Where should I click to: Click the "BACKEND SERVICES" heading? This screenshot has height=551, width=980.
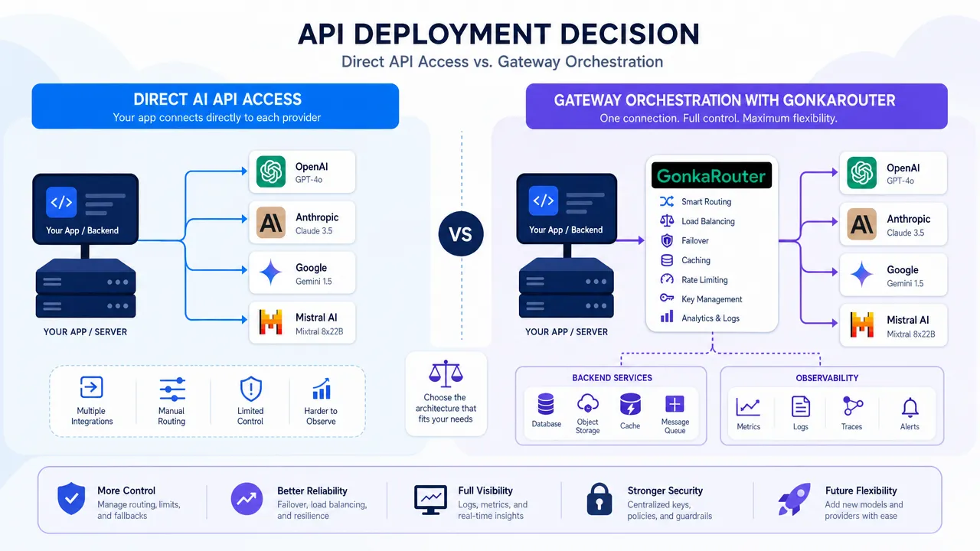coord(612,378)
